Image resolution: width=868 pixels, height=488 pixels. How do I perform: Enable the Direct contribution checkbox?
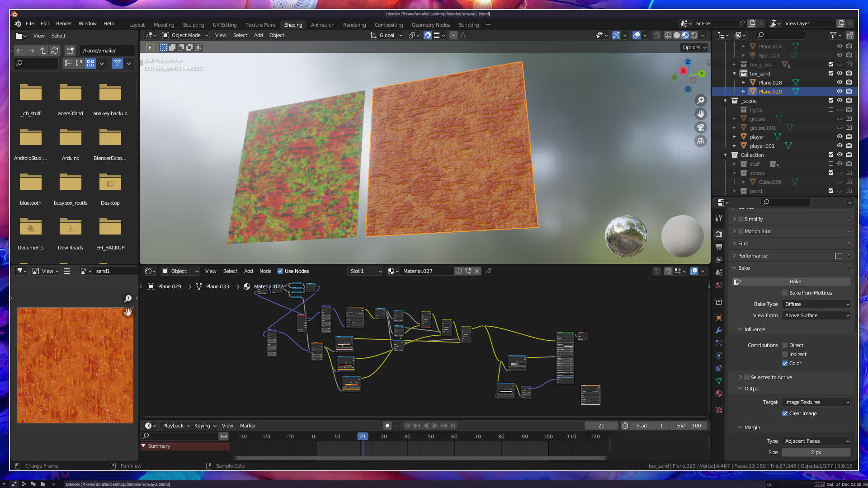[x=785, y=345]
